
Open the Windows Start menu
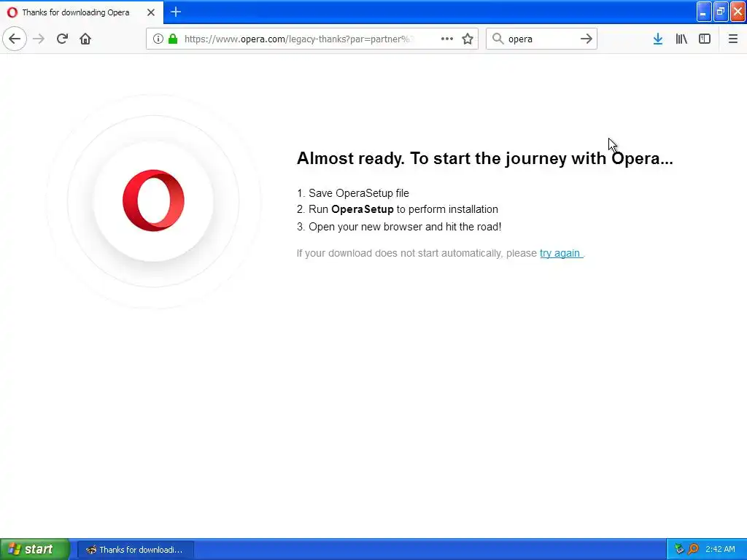click(35, 549)
